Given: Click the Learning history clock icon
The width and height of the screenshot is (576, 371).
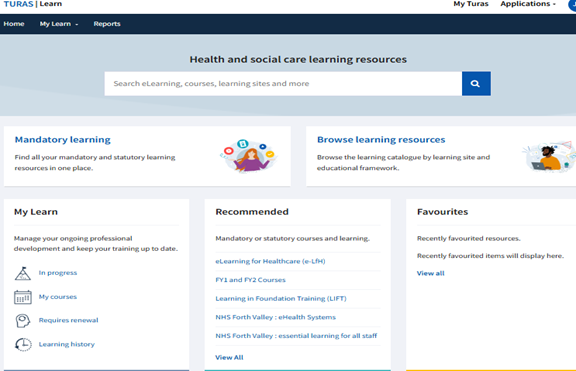Looking at the screenshot, I should [x=23, y=345].
